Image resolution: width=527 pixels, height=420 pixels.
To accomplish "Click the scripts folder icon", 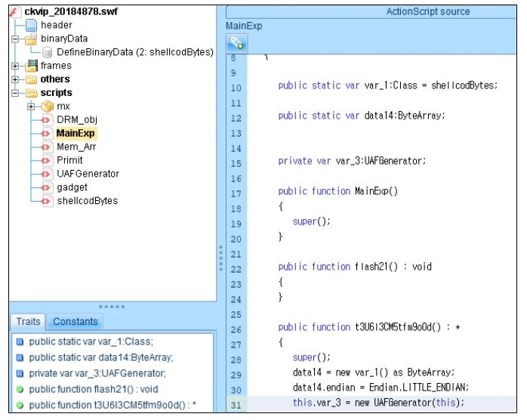I will tap(31, 93).
